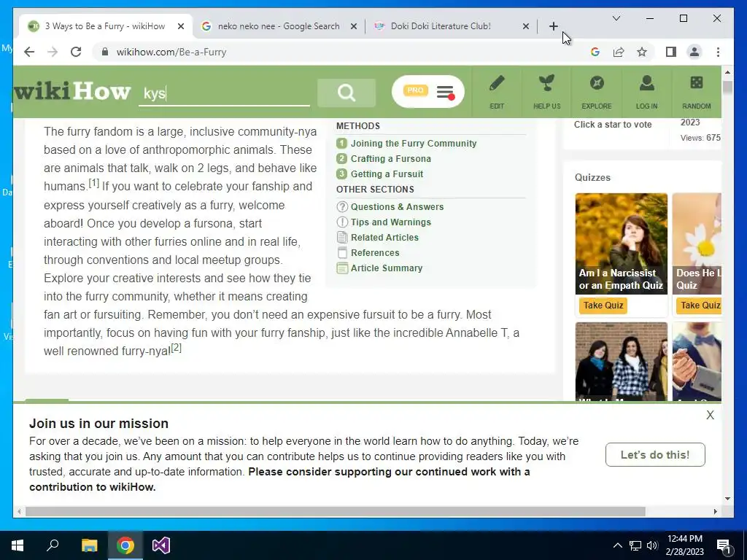Click Chrome icon in the taskbar
Screen dimensions: 747x560
pyautogui.click(x=125, y=545)
